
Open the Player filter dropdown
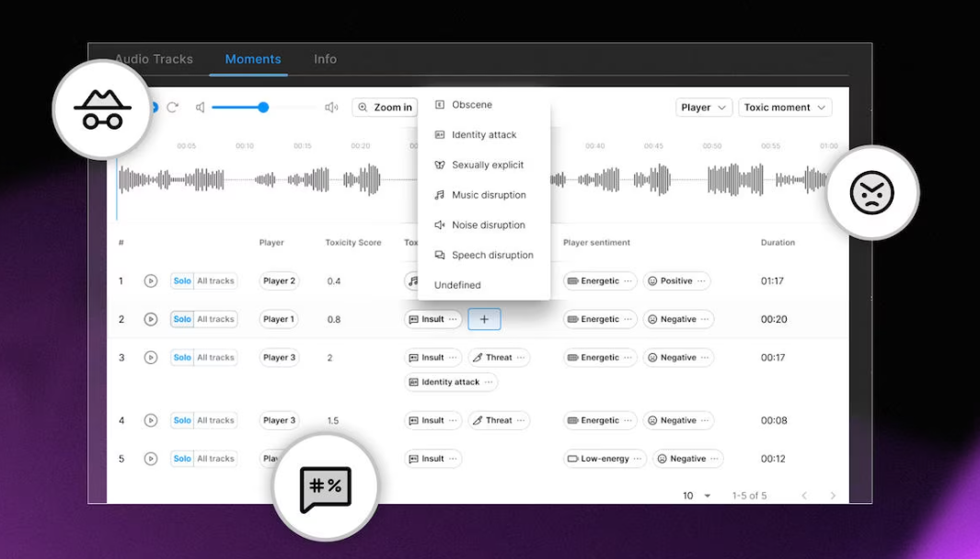tap(704, 108)
